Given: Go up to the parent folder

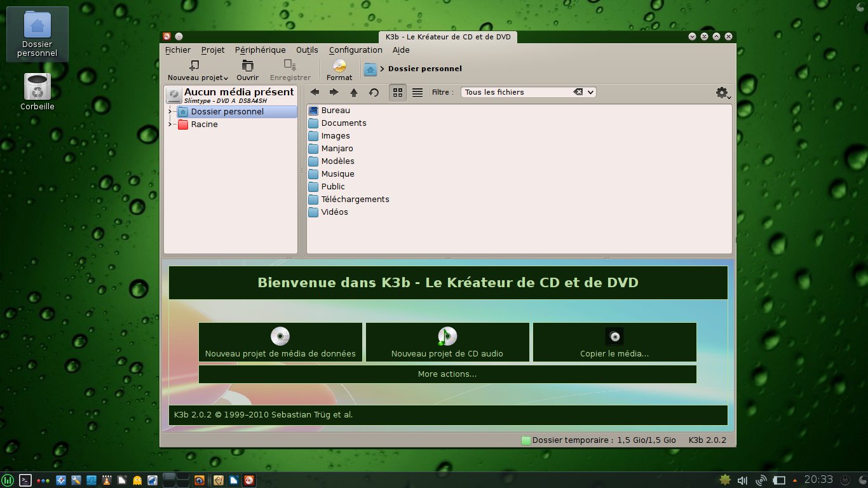Looking at the screenshot, I should [x=354, y=92].
